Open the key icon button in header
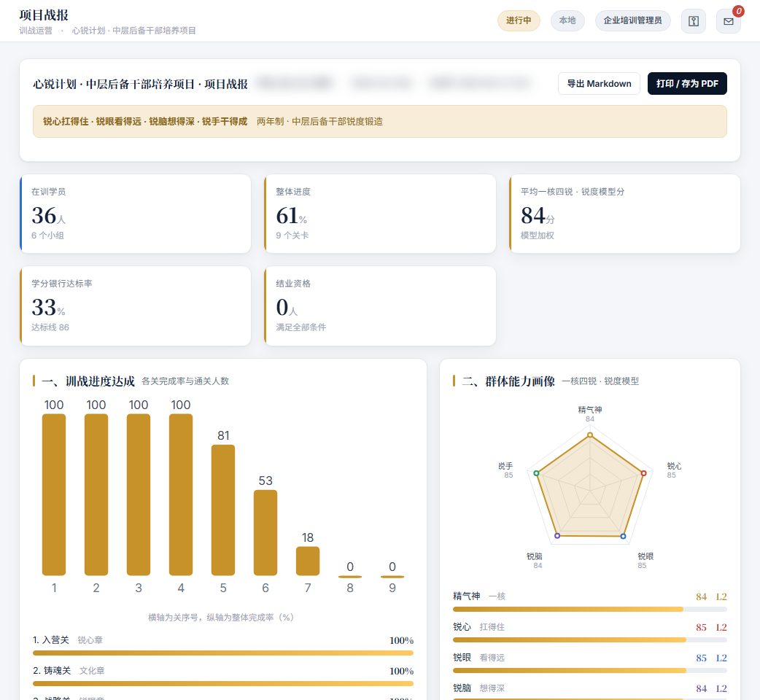Image resolution: width=760 pixels, height=700 pixels. (694, 21)
